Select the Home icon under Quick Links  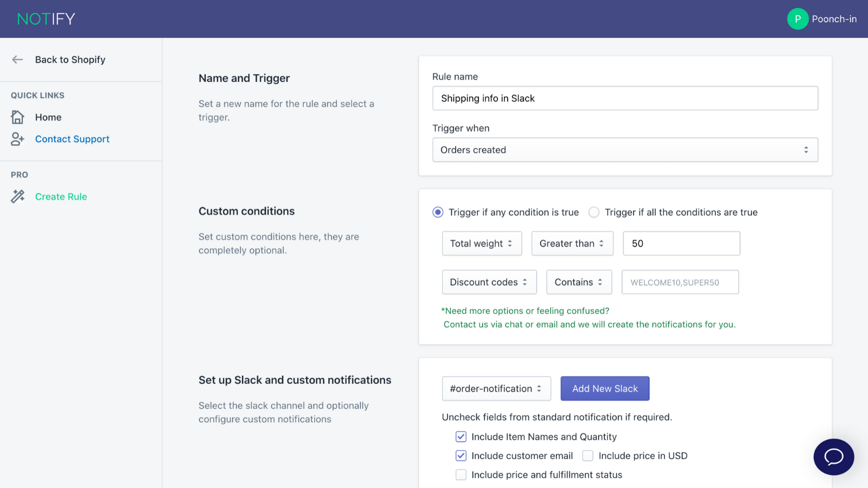[17, 117]
